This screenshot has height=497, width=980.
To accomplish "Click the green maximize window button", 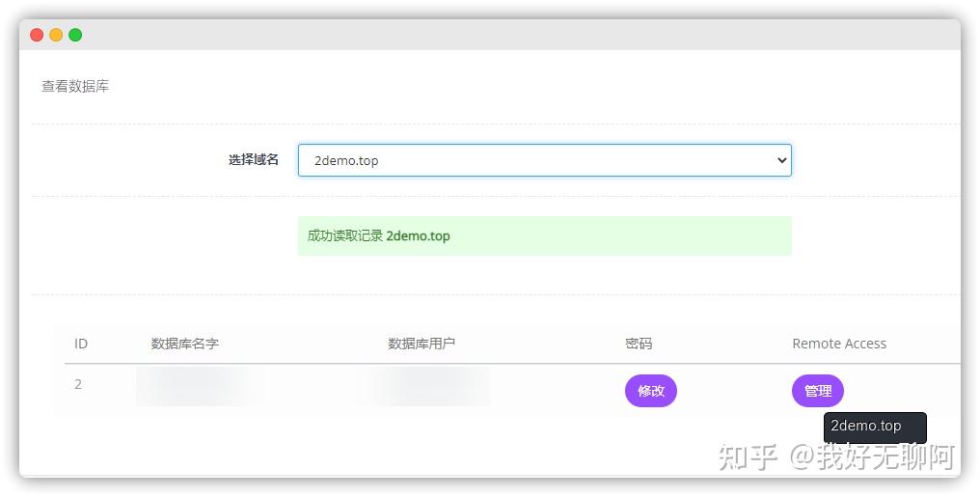I will (75, 35).
